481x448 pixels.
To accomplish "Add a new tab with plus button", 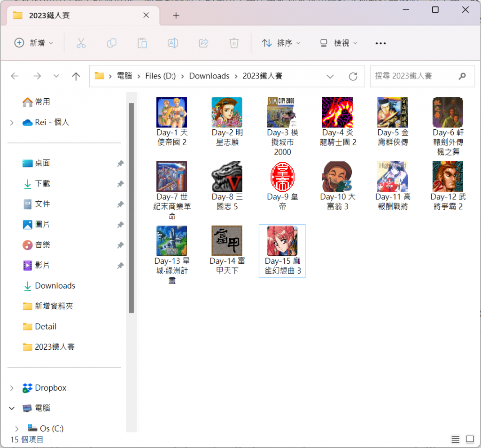I will click(176, 16).
